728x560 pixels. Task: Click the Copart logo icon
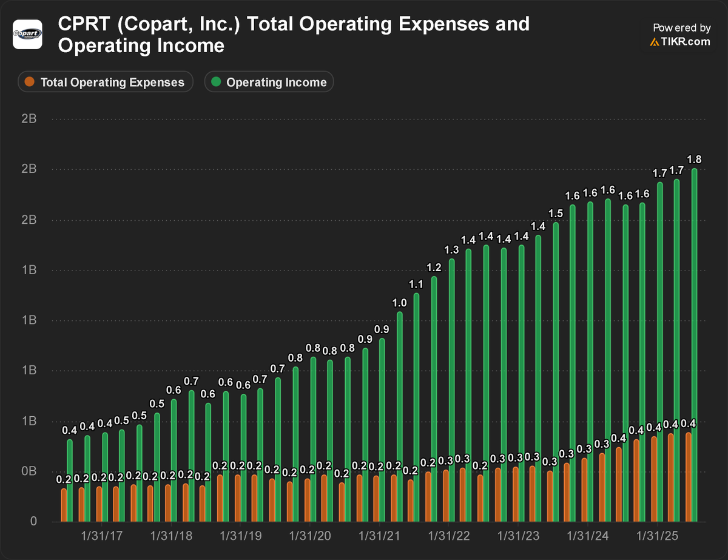[x=25, y=34]
